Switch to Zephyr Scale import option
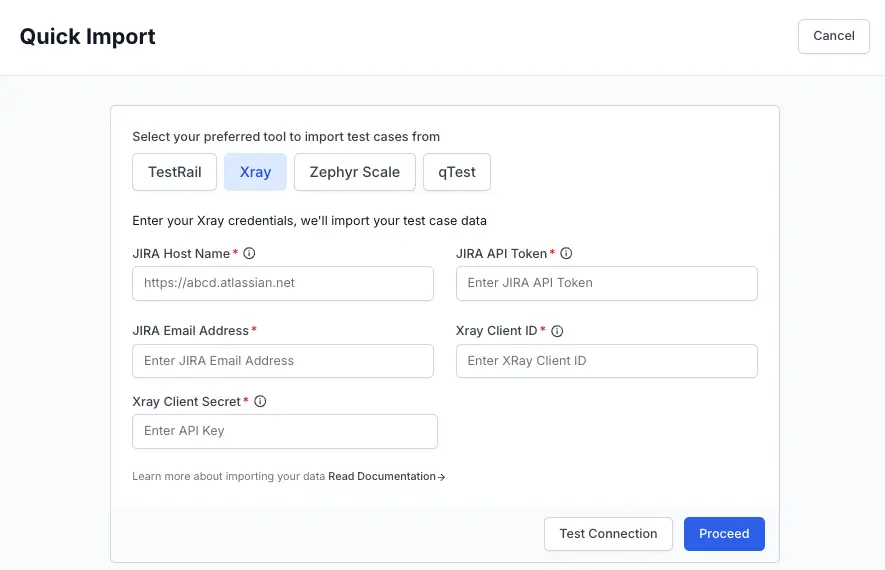885x570 pixels. point(354,172)
